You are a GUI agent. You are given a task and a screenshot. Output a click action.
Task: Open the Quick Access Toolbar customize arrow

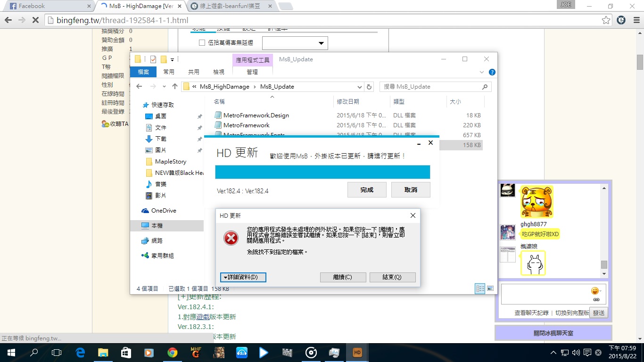172,59
